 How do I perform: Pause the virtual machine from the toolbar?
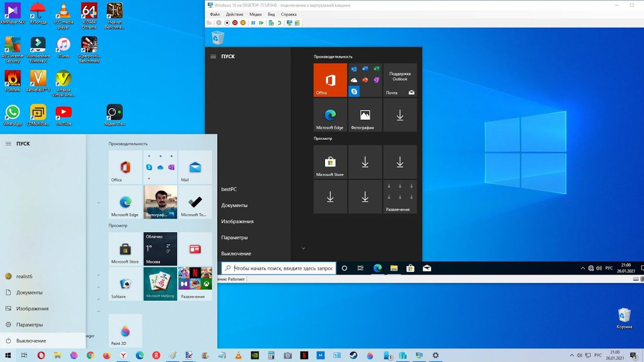(253, 23)
